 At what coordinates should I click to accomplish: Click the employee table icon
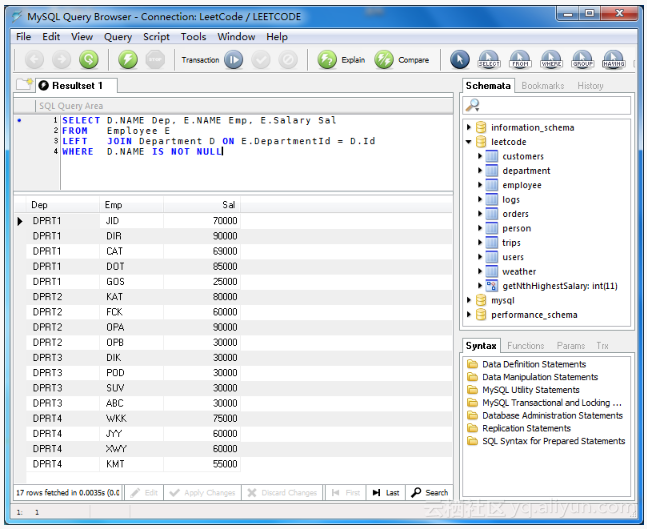[491, 185]
